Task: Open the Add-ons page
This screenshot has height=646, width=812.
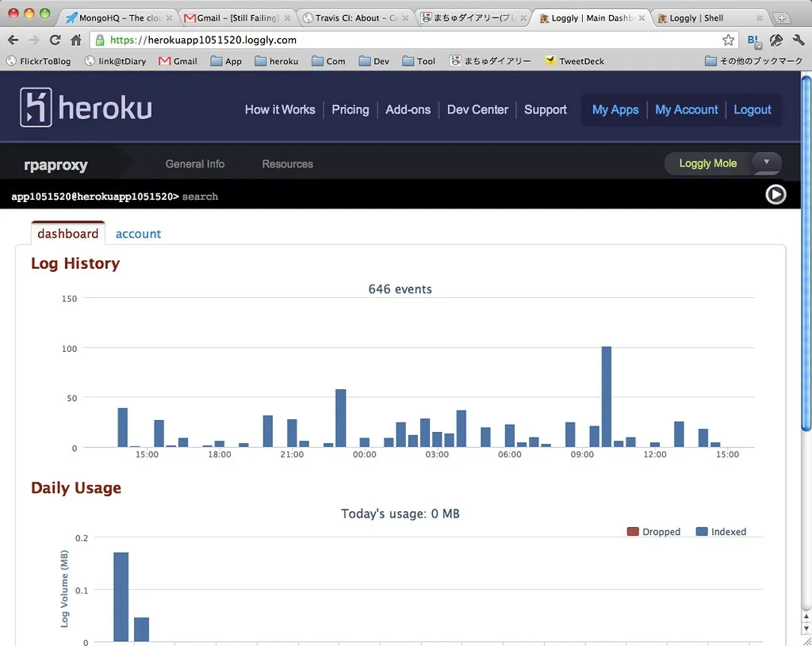Action: click(x=408, y=109)
